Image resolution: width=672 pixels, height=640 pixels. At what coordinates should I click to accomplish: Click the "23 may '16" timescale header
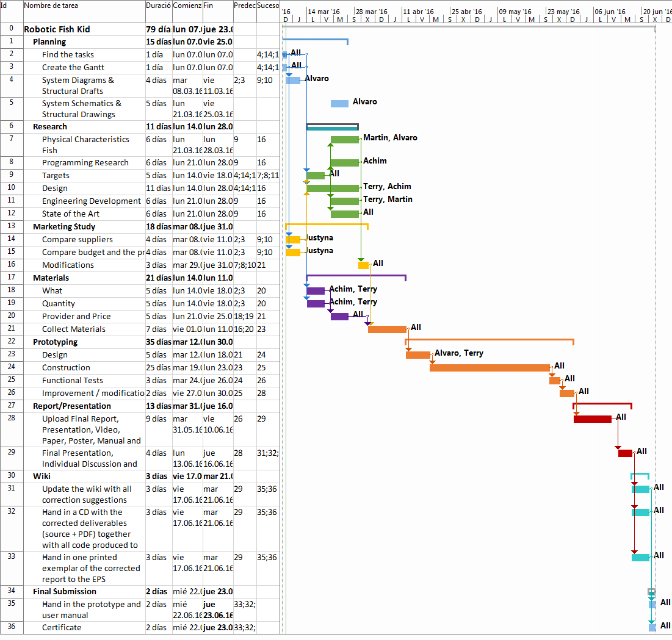(563, 12)
